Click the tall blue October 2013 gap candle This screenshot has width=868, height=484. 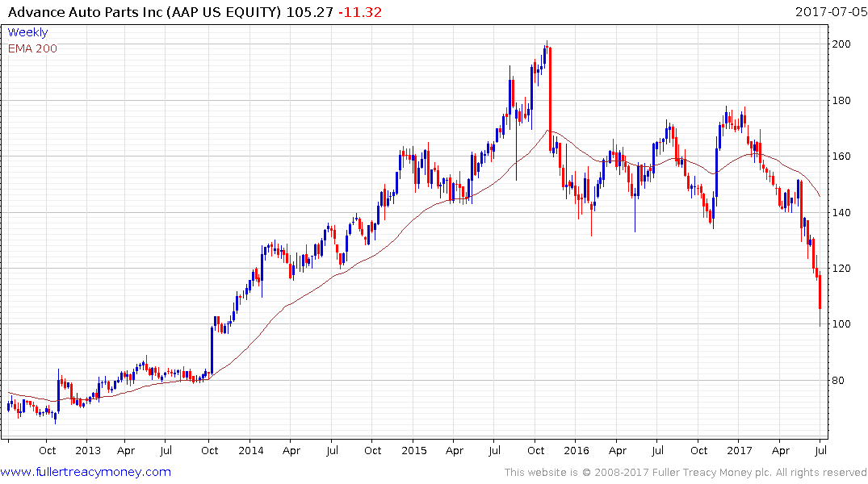click(x=212, y=350)
